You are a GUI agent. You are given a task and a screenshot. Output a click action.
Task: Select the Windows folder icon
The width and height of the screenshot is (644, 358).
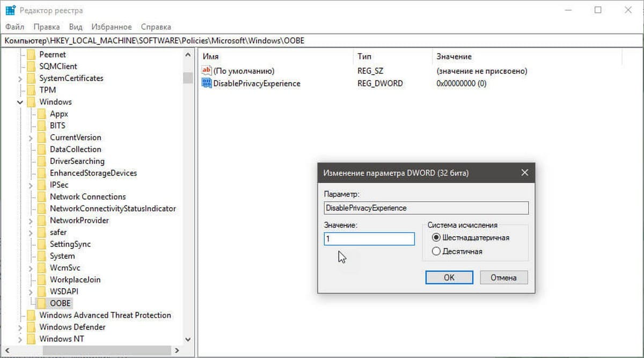pos(31,102)
